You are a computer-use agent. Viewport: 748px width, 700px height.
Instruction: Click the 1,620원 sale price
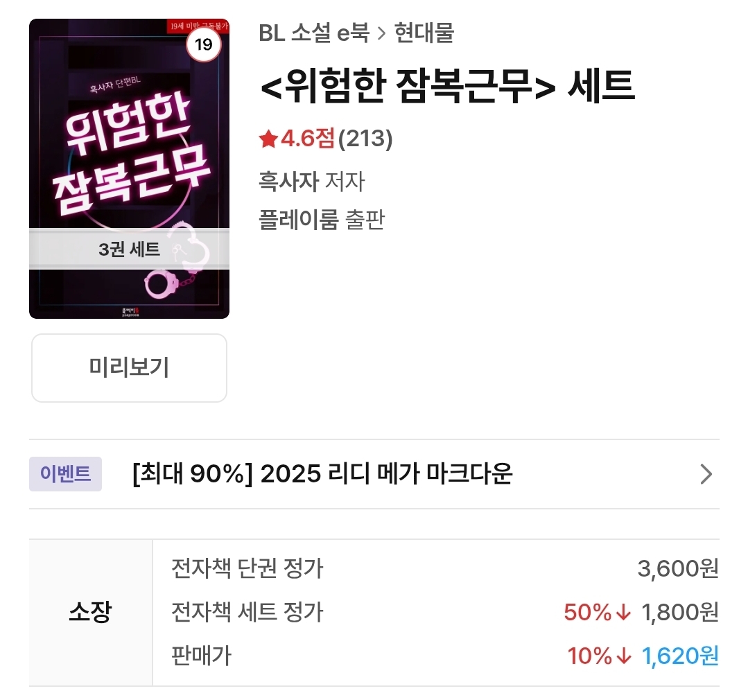pyautogui.click(x=680, y=656)
